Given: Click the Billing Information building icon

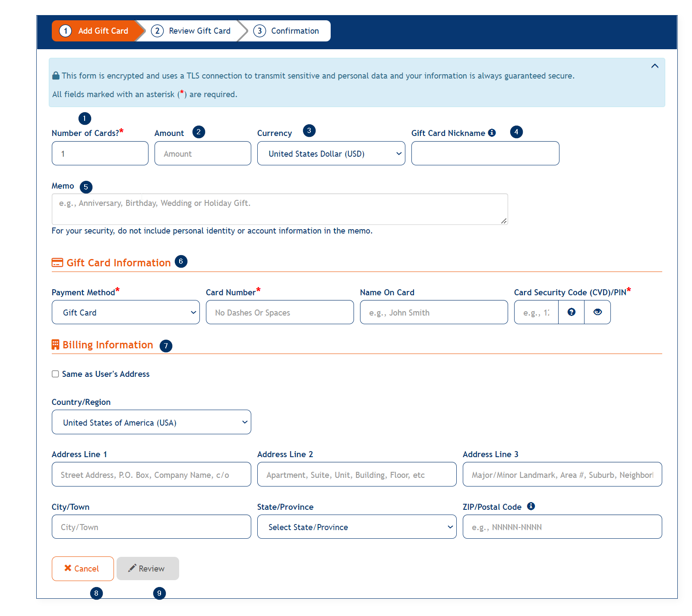Looking at the screenshot, I should tap(55, 344).
